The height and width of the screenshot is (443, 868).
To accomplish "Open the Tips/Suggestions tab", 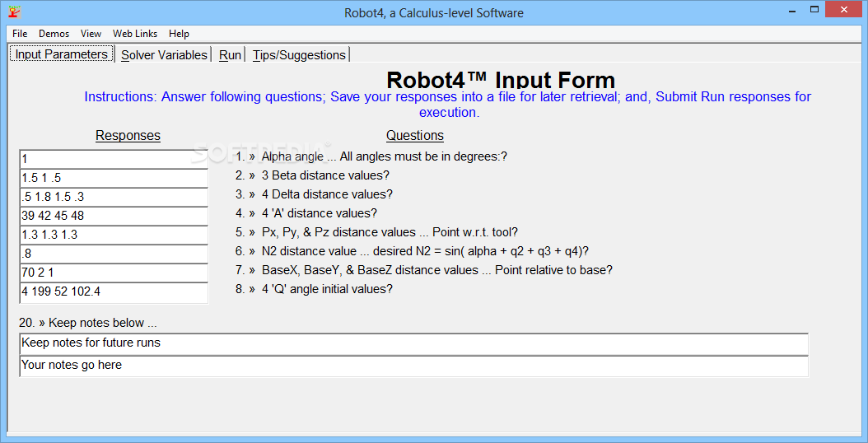I will pyautogui.click(x=299, y=55).
